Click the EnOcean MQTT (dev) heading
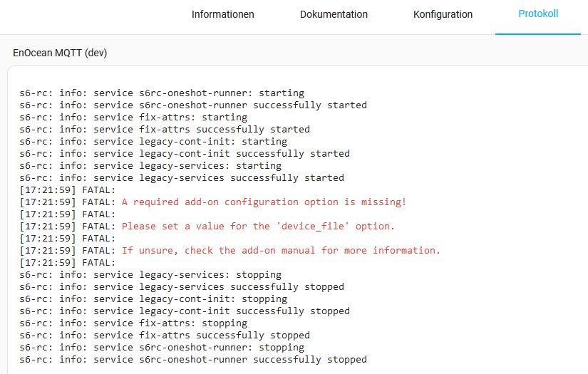Screen dimensions: 588x374 [x=60, y=53]
